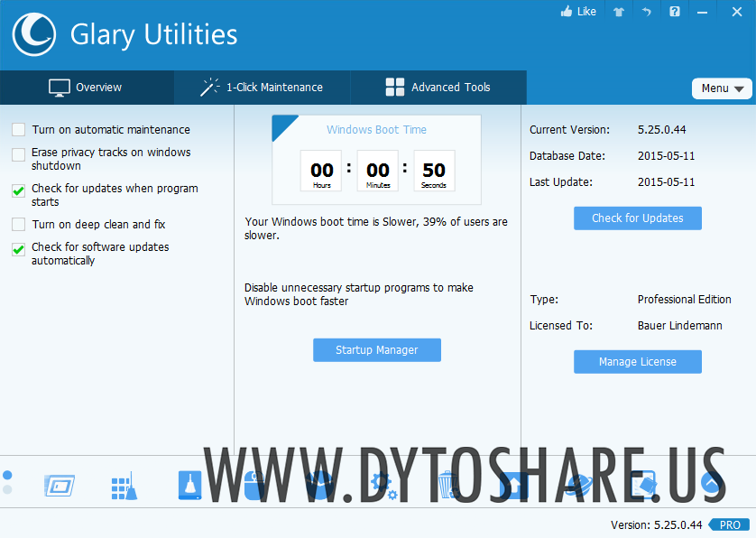The width and height of the screenshot is (756, 538).
Task: Enable Turn on automatic maintenance checkbox
Action: (18, 129)
